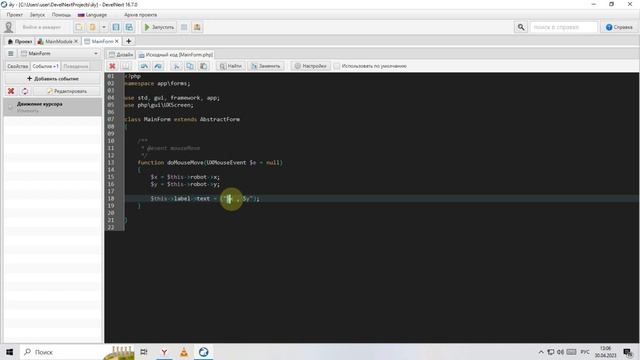Close the MainModule tab
This screenshot has width=640, height=360.
pos(76,41)
